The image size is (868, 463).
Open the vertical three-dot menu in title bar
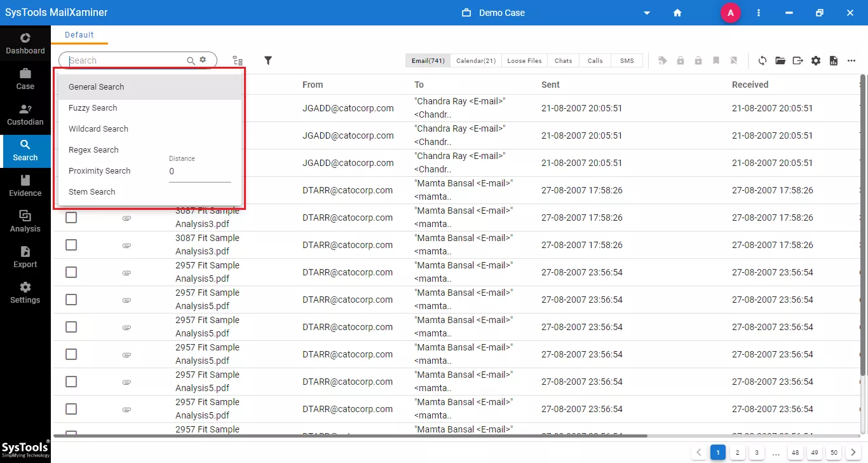click(x=759, y=13)
